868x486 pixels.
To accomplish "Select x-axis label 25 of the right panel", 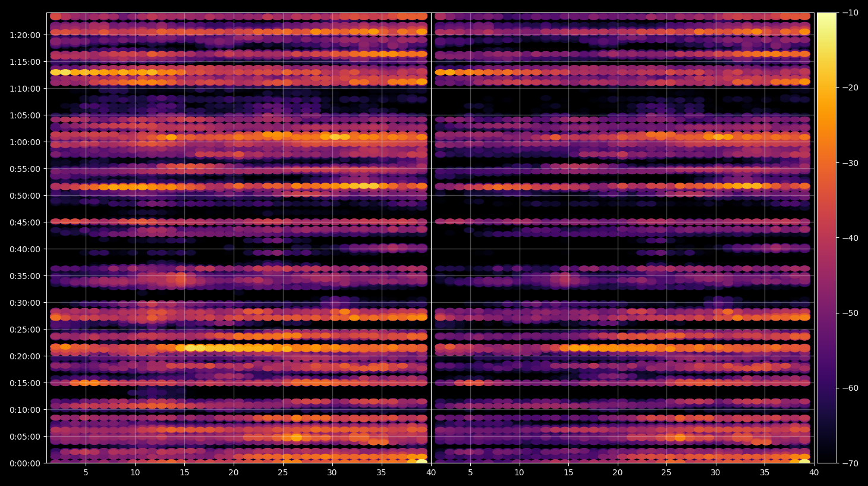I will point(666,473).
